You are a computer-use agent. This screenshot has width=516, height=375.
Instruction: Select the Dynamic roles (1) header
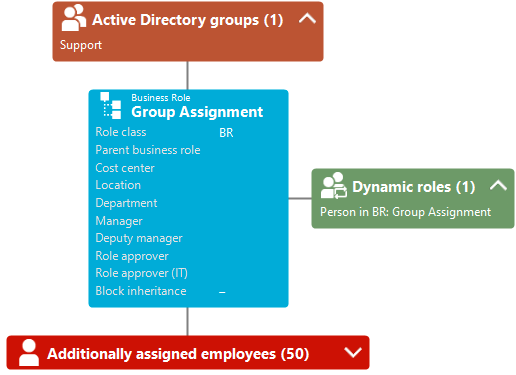[x=414, y=187]
